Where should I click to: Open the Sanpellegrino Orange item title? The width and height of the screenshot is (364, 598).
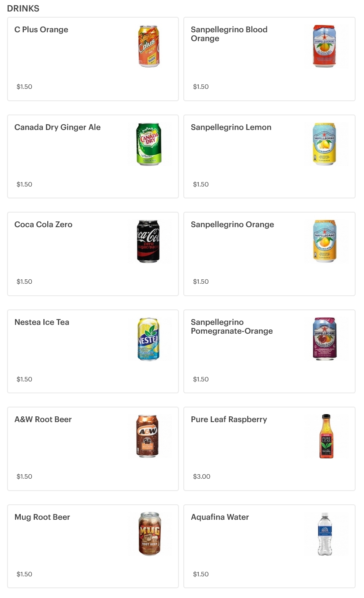pos(232,225)
